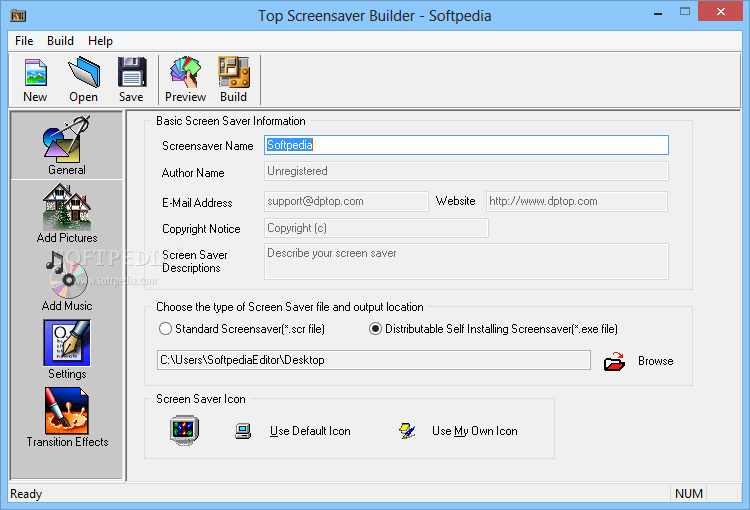Click the Preview toolbar icon
Screen dimensions: 750x510
point(185,72)
